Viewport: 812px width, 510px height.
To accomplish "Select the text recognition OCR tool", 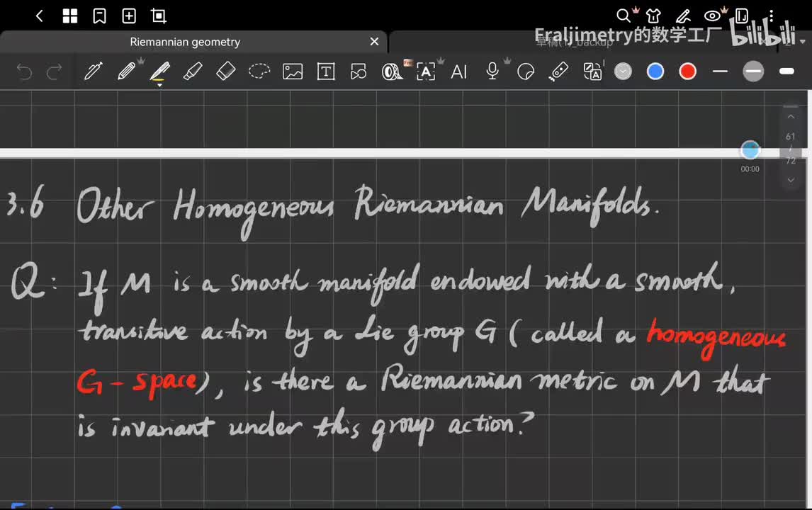I will tap(426, 72).
